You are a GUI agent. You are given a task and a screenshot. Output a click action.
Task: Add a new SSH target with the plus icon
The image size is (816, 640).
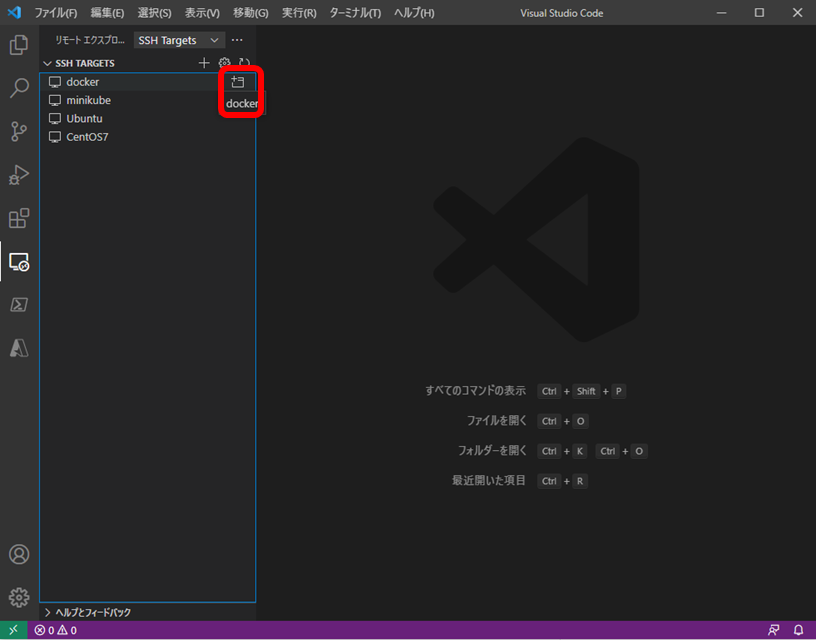(204, 63)
